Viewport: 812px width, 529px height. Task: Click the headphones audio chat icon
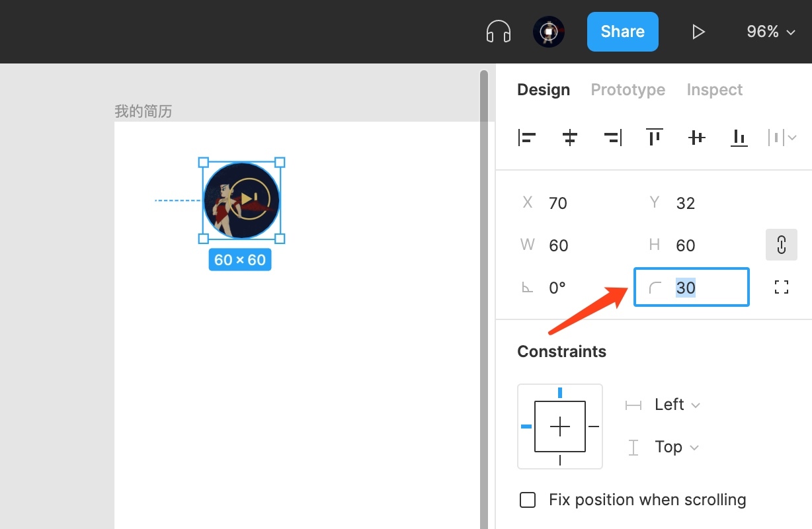(499, 32)
